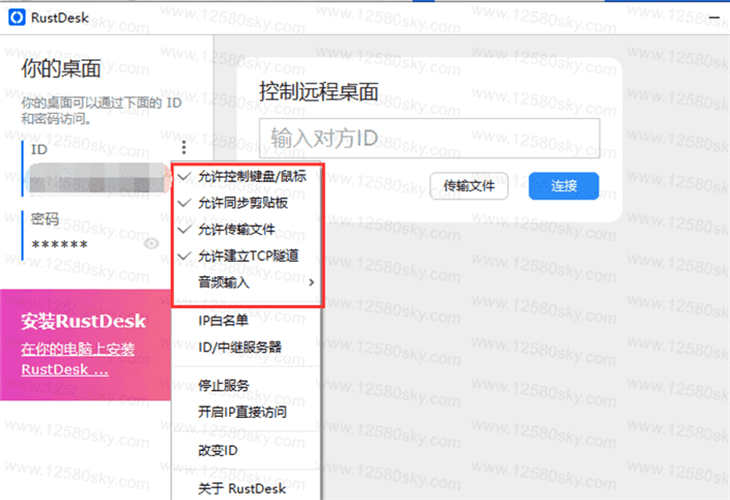The width and height of the screenshot is (730, 500).
Task: Toggle 允许同步剪贴板 option
Action: tap(246, 203)
